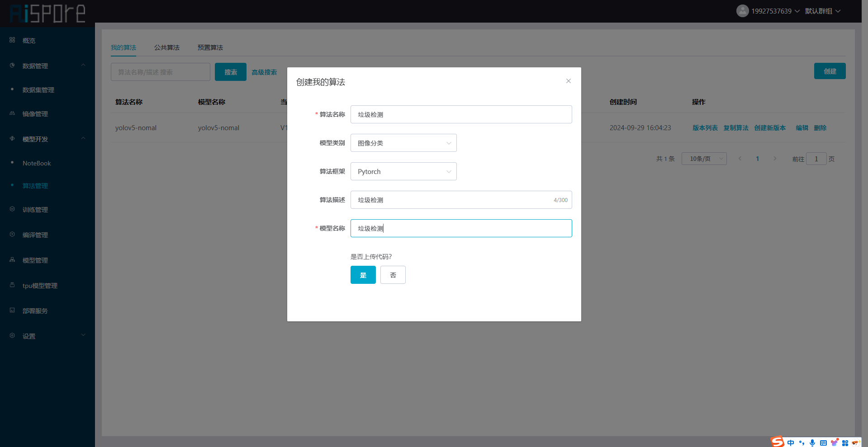Switch to the 预置算法 tab
868x447 pixels.
[x=210, y=47]
